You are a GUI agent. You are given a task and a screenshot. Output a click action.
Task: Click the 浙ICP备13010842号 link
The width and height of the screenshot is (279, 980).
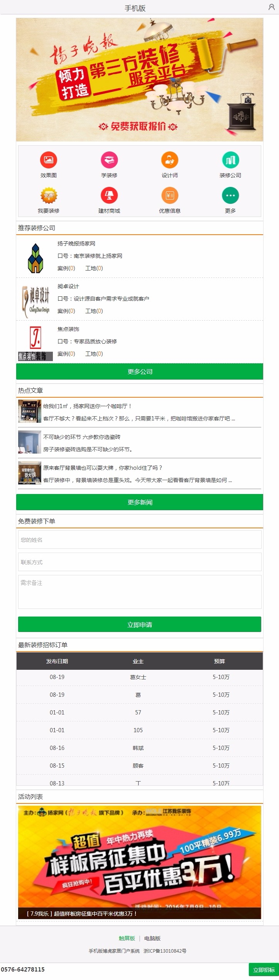coord(165,951)
